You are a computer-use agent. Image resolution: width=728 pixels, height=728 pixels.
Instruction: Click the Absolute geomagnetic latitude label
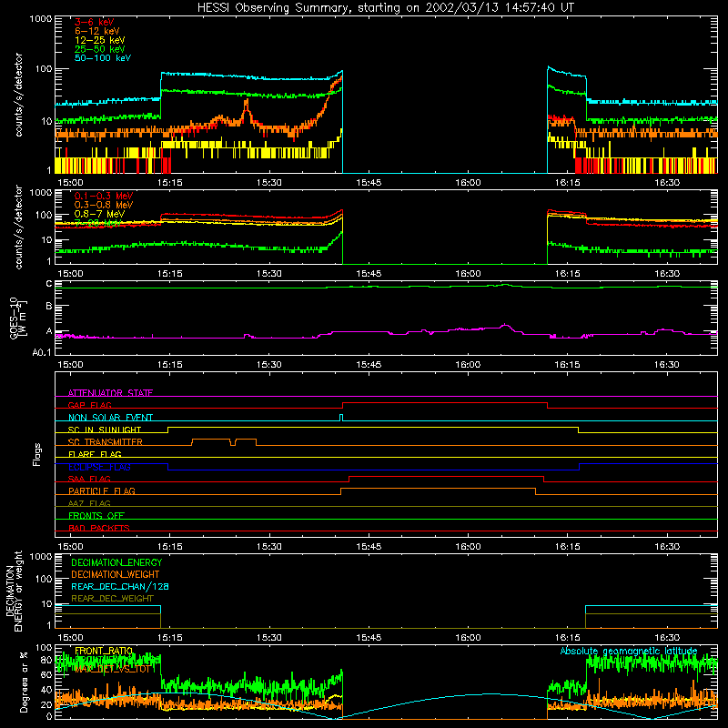click(x=629, y=652)
